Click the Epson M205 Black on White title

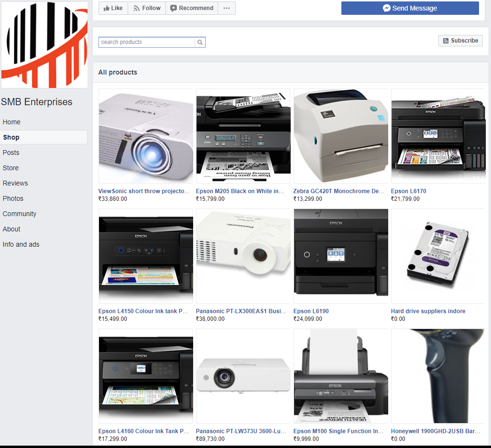pos(240,191)
